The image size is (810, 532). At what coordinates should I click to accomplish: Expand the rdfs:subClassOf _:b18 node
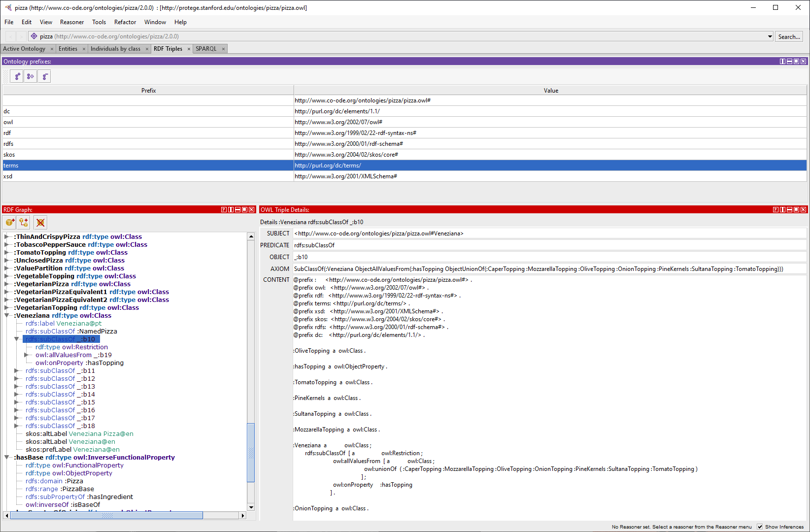[17, 426]
